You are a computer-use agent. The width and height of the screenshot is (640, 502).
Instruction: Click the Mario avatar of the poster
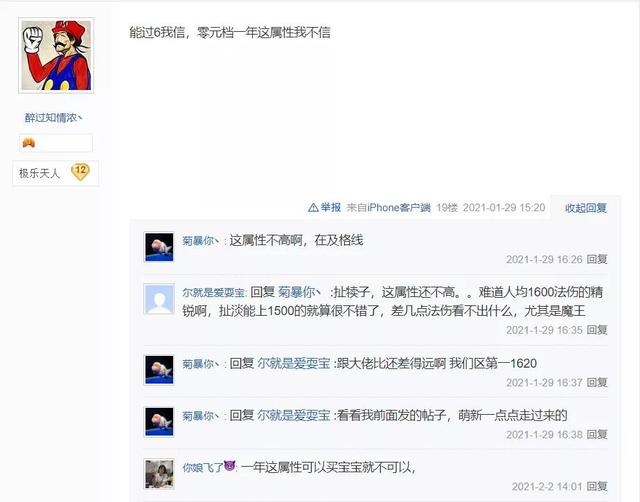56,56
